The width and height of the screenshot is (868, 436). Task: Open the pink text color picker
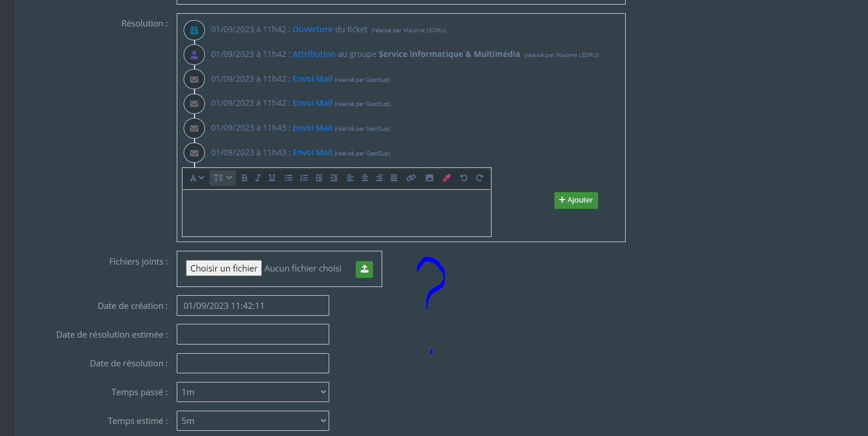click(446, 178)
